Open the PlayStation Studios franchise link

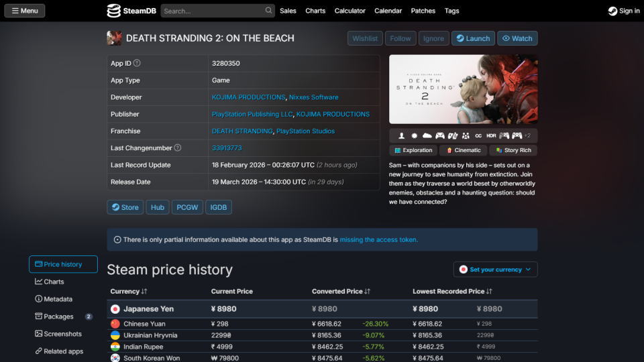click(x=306, y=131)
